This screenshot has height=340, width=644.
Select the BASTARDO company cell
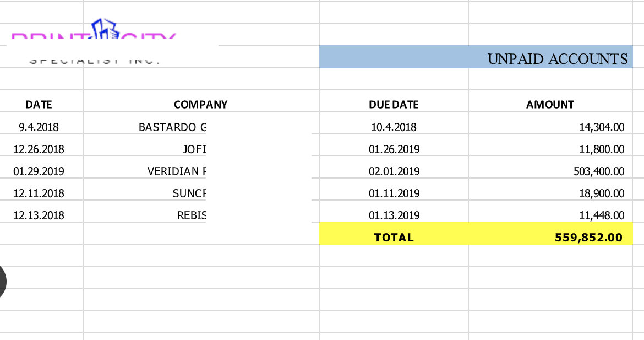(172, 127)
